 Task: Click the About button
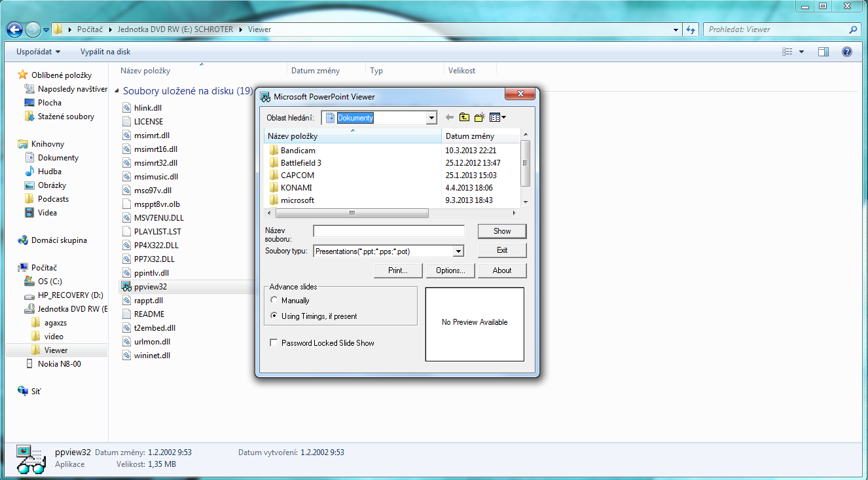(x=502, y=270)
